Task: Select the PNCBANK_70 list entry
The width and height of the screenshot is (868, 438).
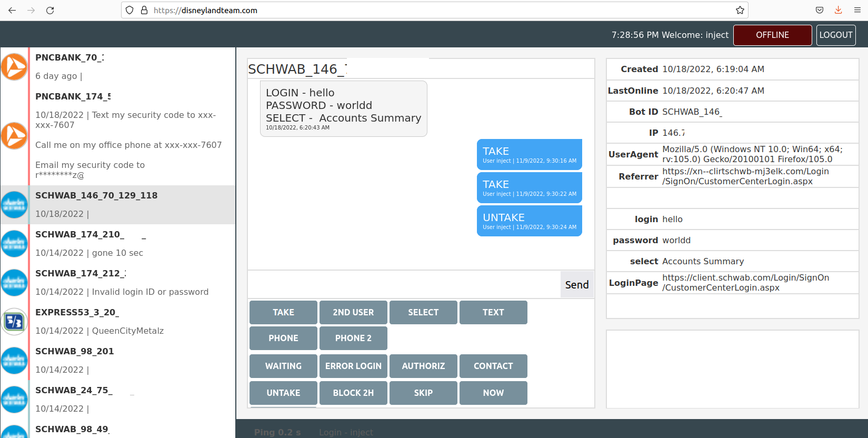Action: 118,67
